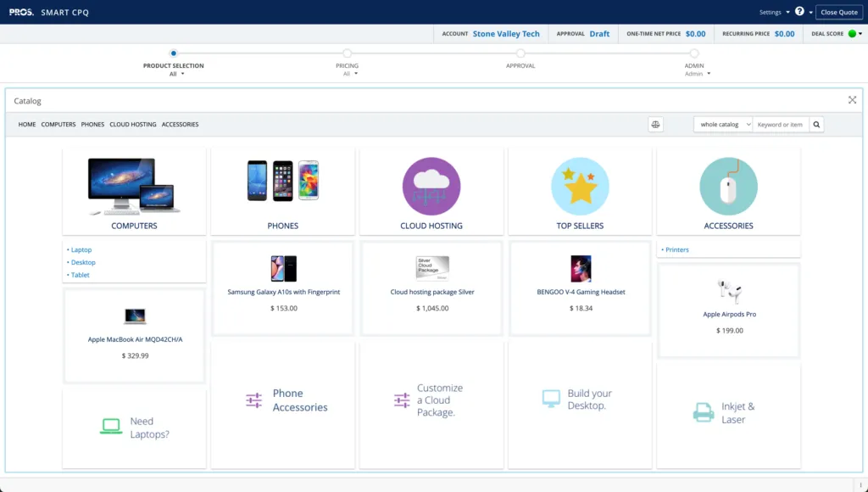The width and height of the screenshot is (868, 492).
Task: Click the Phones category image
Action: coord(283,181)
